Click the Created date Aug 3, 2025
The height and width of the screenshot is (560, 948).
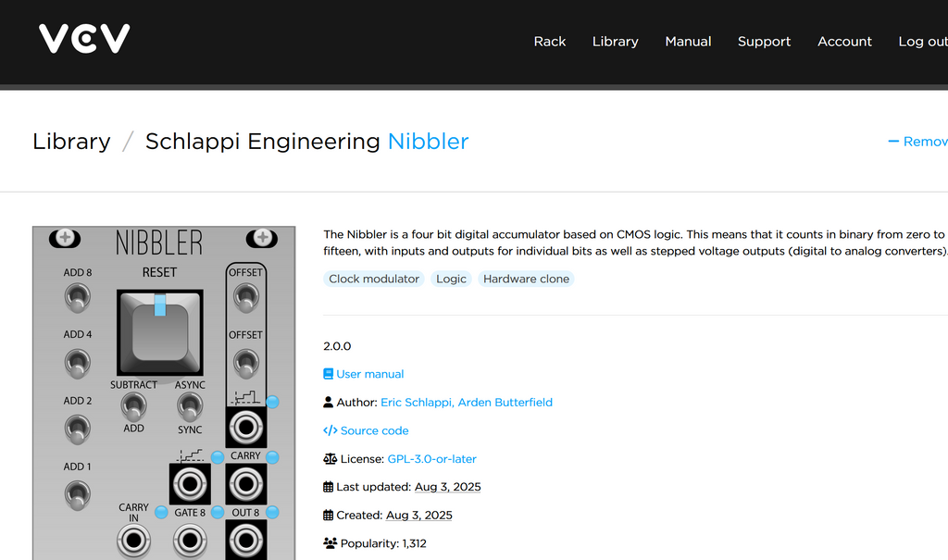pos(419,516)
